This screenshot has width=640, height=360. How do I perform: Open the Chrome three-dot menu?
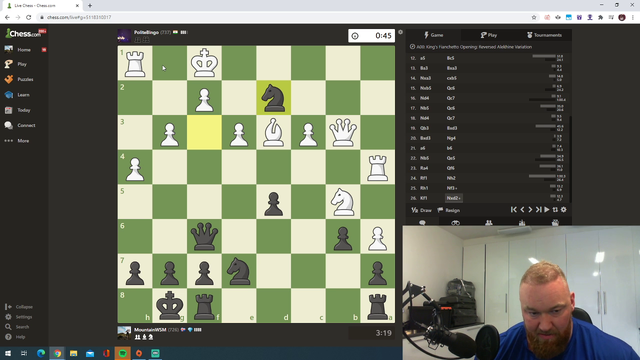point(633,17)
